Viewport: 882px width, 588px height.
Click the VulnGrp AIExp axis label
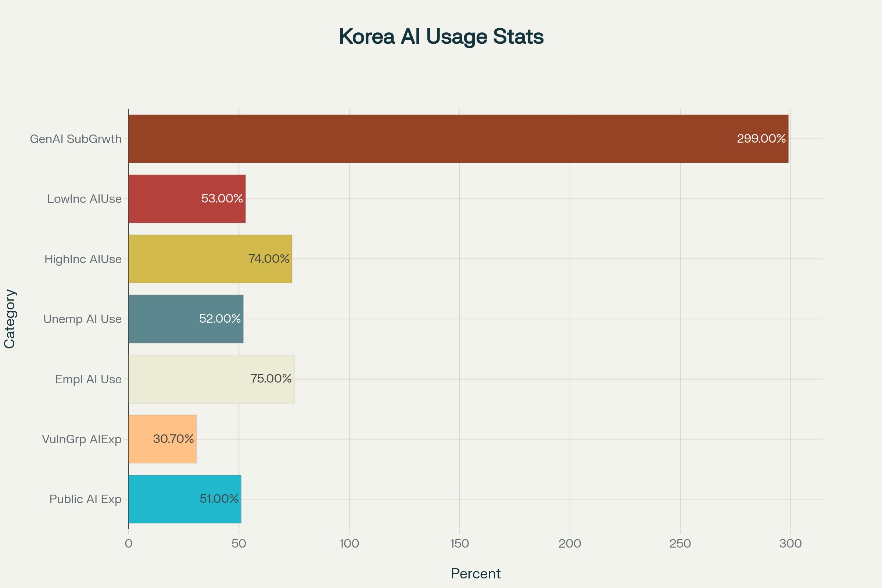coord(82,439)
